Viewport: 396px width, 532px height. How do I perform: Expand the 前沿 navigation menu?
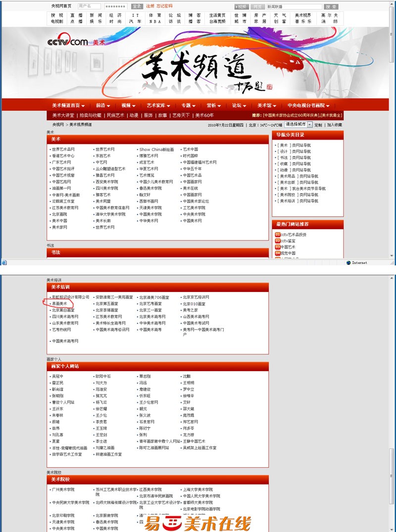point(103,105)
